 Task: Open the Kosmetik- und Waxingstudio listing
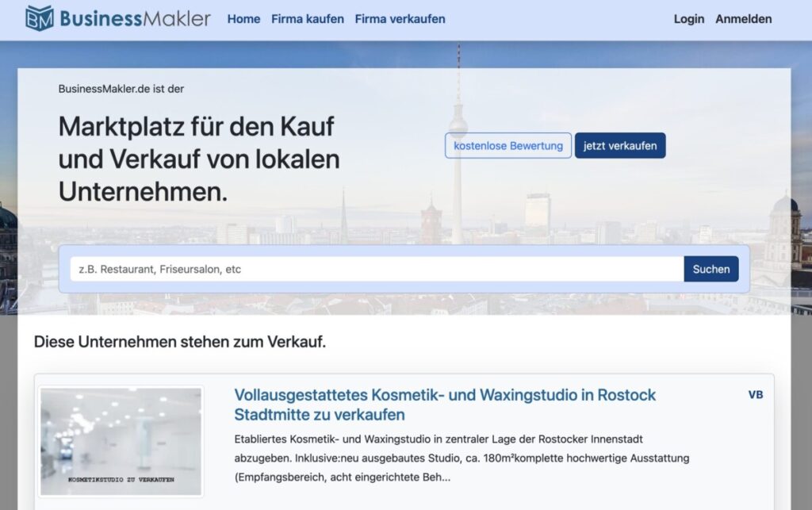(444, 403)
